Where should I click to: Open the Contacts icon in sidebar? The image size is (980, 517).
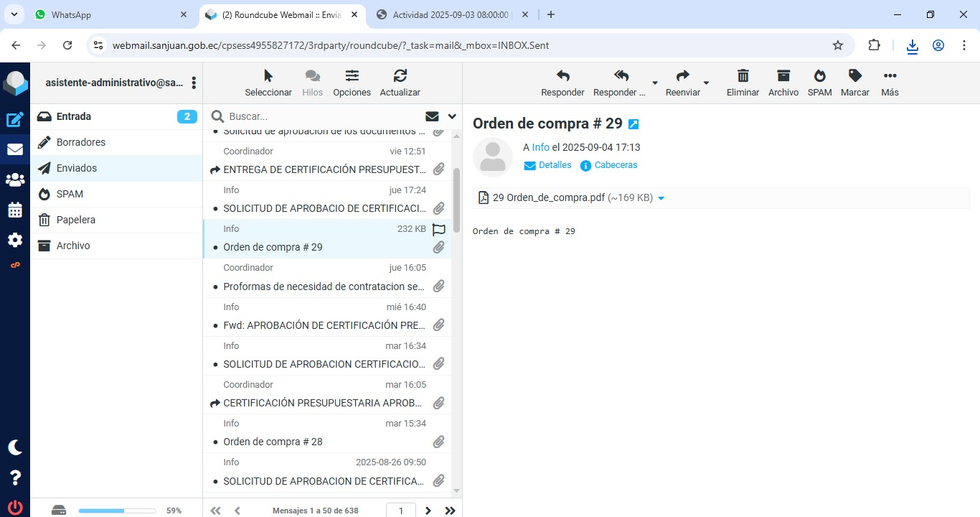pos(15,180)
